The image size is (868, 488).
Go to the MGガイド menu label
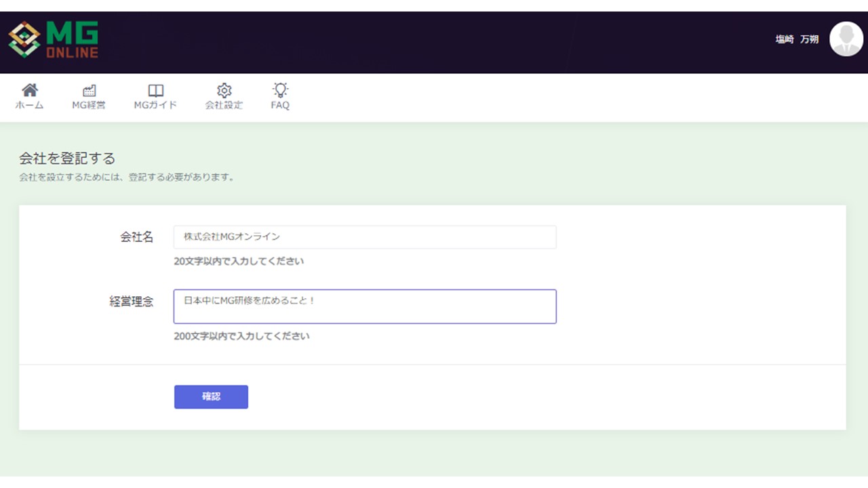point(156,106)
